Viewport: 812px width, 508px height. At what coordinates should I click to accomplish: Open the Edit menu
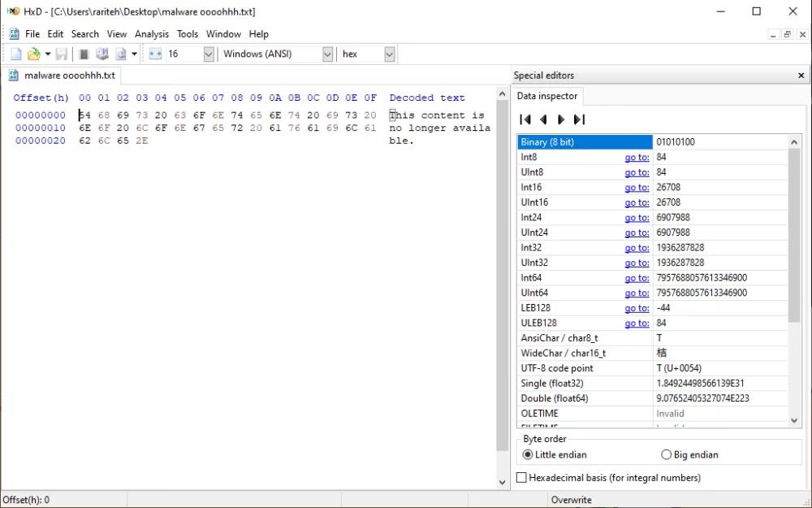click(x=55, y=34)
